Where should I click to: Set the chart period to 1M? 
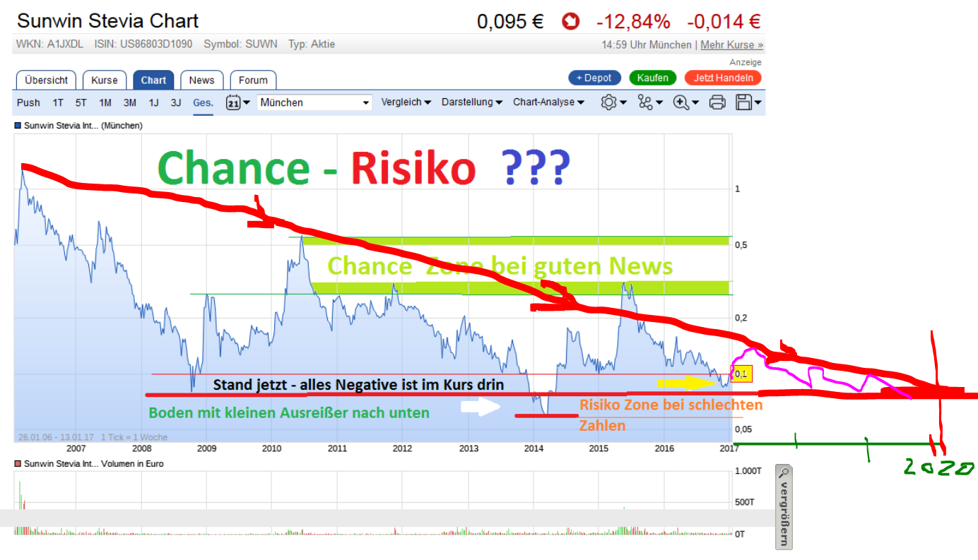point(105,102)
